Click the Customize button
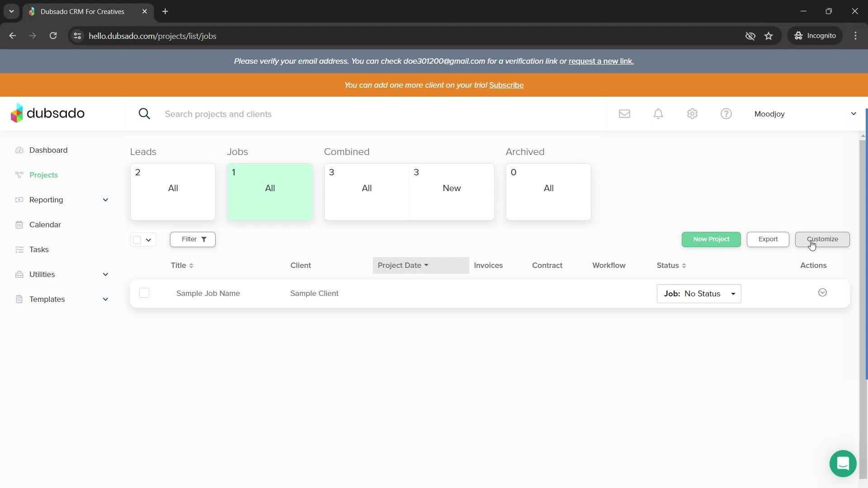Viewport: 868px width, 488px height. coord(822,239)
